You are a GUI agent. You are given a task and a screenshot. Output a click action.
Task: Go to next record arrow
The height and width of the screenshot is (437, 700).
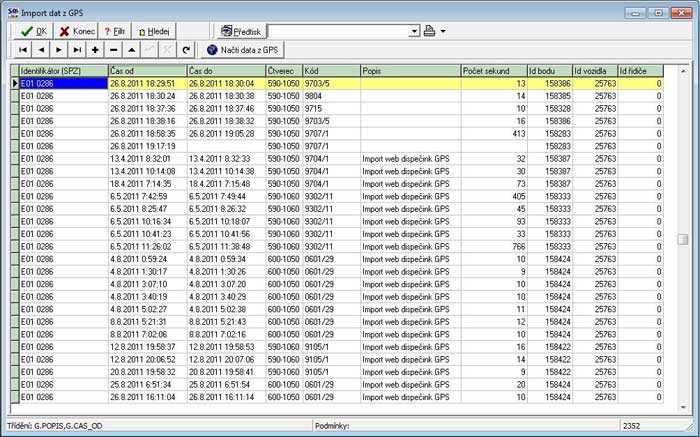point(59,50)
